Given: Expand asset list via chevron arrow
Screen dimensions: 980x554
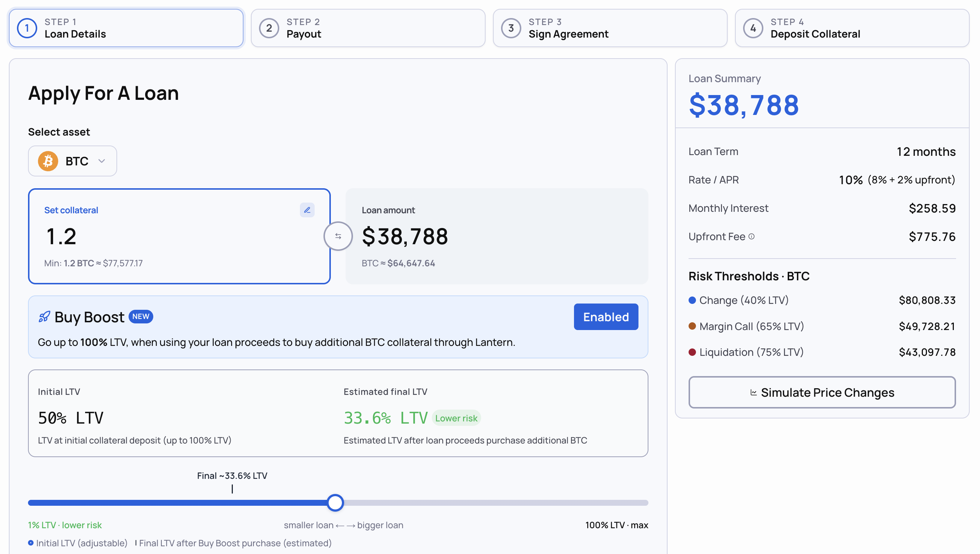Looking at the screenshot, I should [102, 161].
